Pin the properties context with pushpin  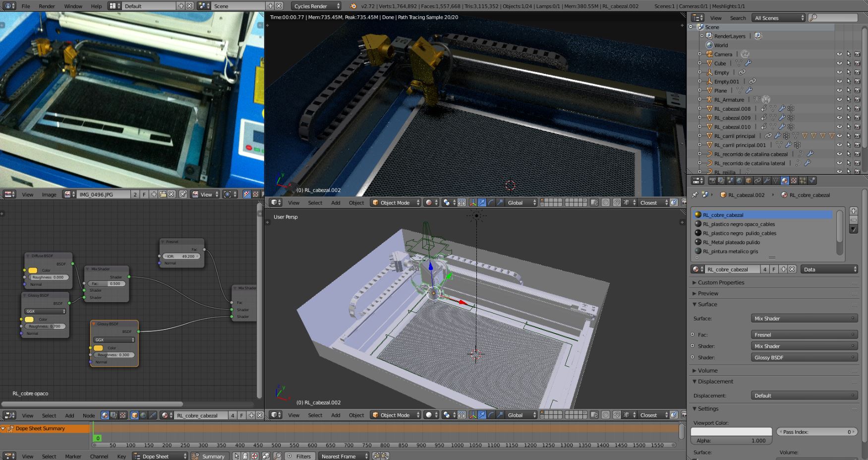coord(694,195)
